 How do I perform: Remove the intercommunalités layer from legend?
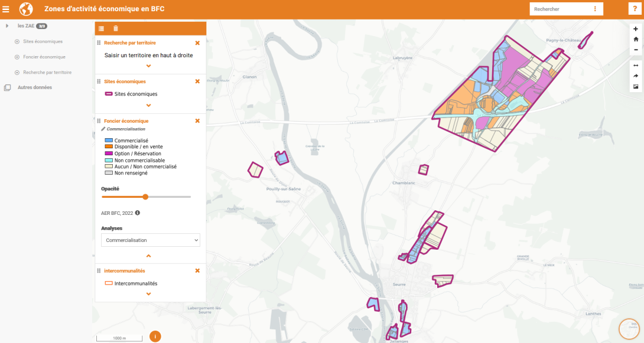point(197,270)
